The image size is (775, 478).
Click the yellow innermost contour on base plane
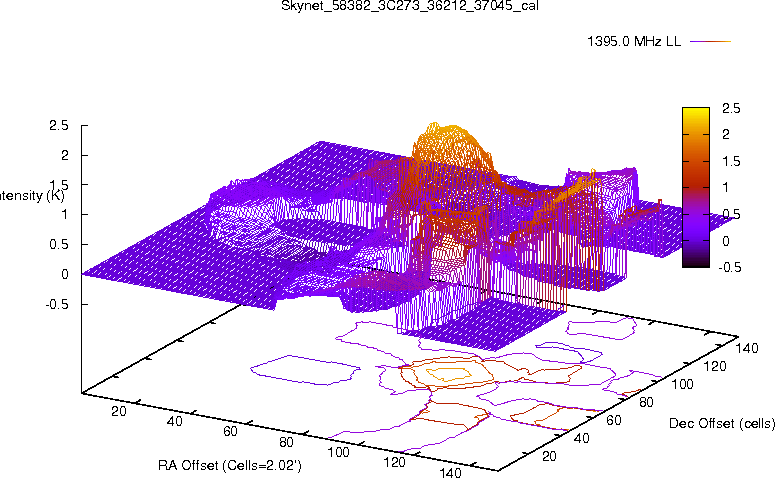click(449, 374)
